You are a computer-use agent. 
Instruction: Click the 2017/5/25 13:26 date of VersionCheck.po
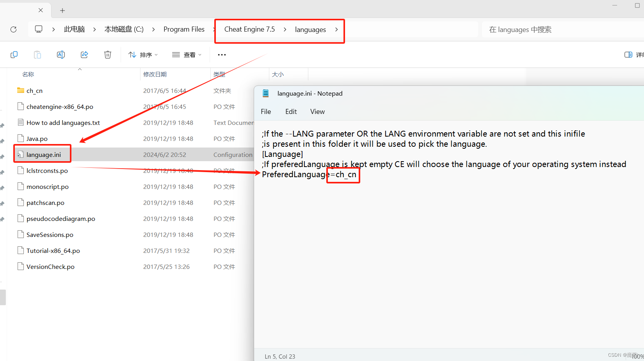[166, 267]
